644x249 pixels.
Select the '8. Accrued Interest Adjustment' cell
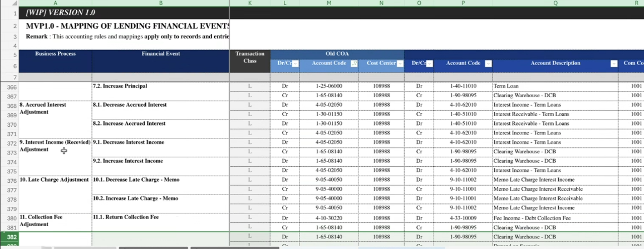pos(55,108)
